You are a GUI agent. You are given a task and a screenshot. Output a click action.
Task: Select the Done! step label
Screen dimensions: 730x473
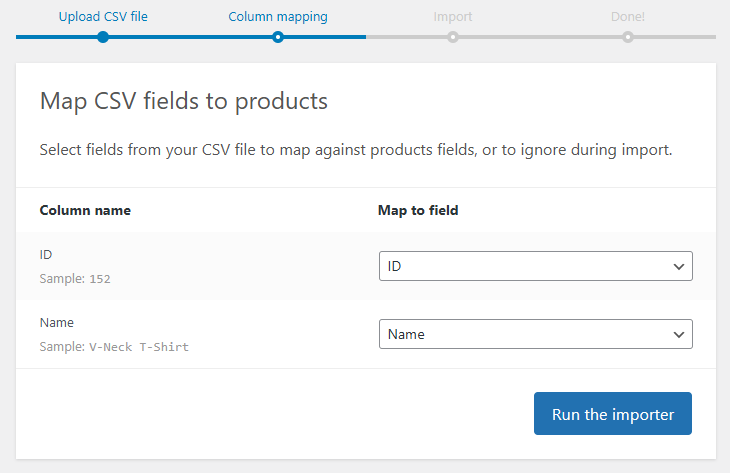point(628,17)
